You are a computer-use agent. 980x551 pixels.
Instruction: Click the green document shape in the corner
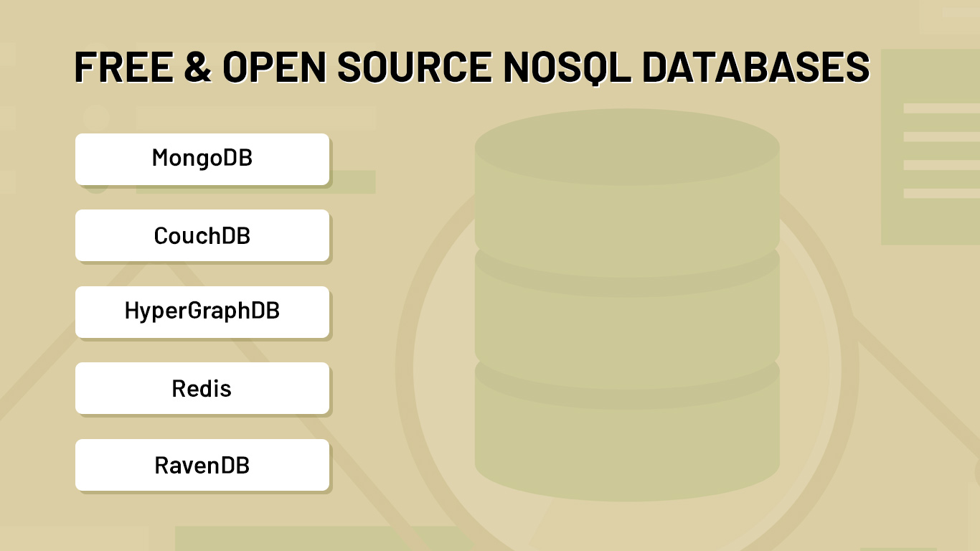930,146
